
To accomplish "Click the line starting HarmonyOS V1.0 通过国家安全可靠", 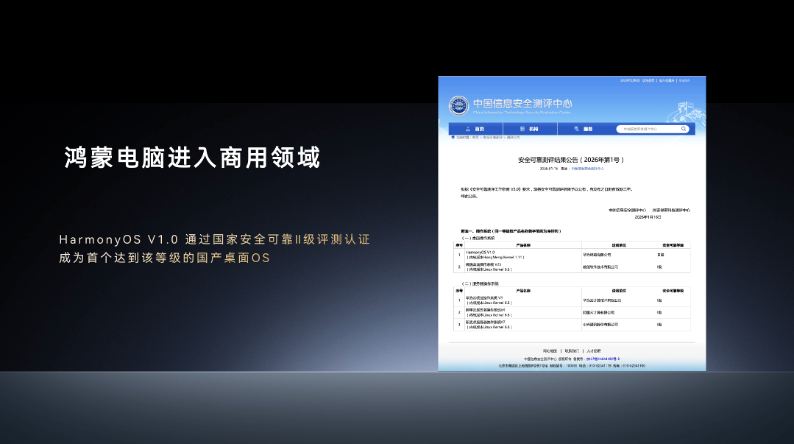I will pyautogui.click(x=215, y=239).
